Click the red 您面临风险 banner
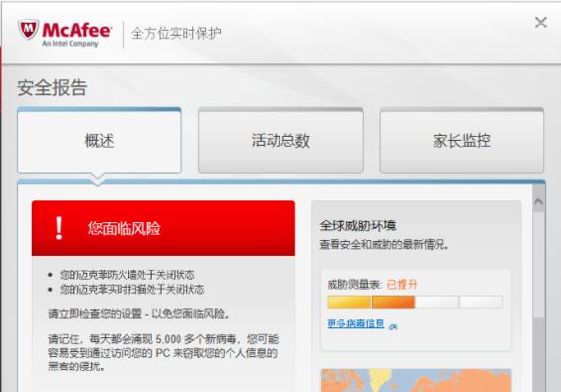Viewport: 561px width, 392px height. coord(164,228)
